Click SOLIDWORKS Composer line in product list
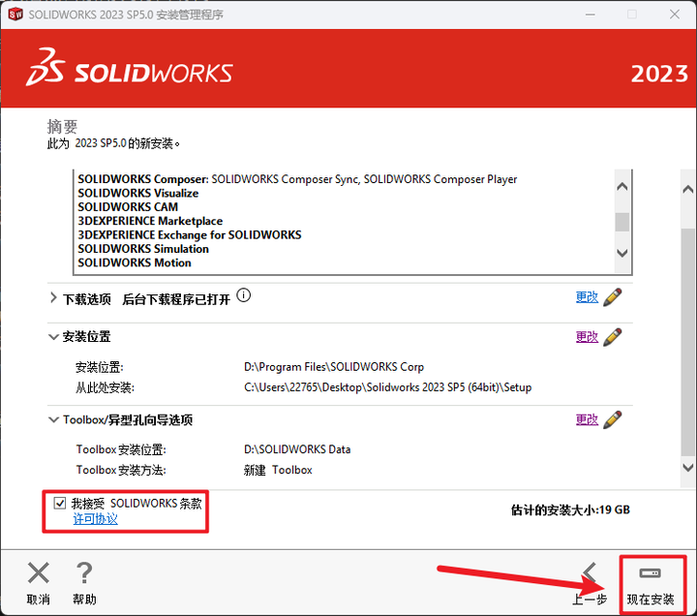The width and height of the screenshot is (697, 616). coord(297,179)
